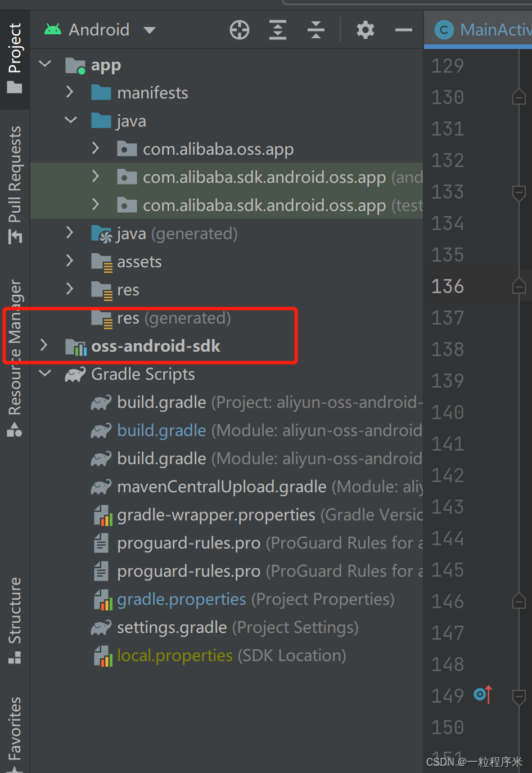Screen dimensions: 532x773
Task: Open the Structure side tab
Action: [x=15, y=621]
